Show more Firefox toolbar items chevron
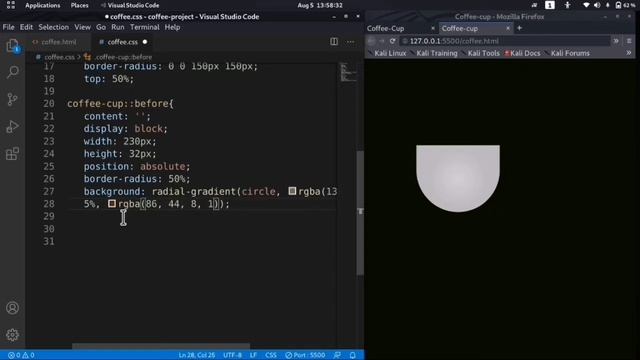640x360 pixels. (x=616, y=41)
